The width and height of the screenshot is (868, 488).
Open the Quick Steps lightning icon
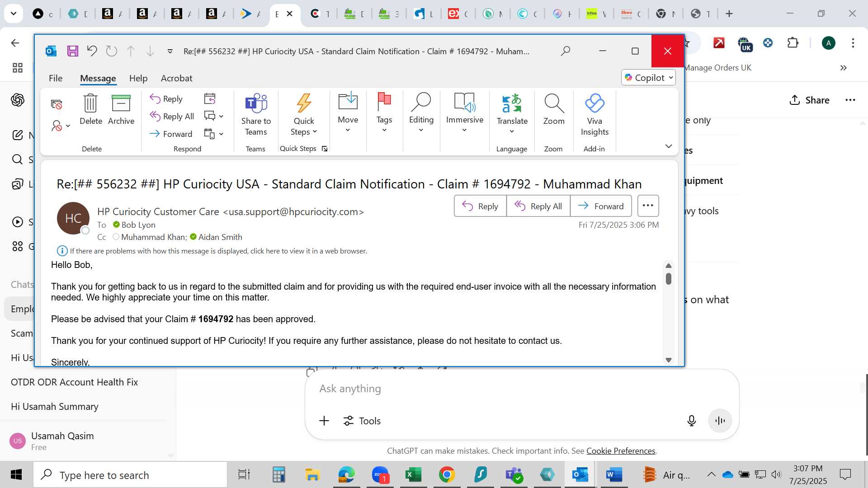point(304,103)
